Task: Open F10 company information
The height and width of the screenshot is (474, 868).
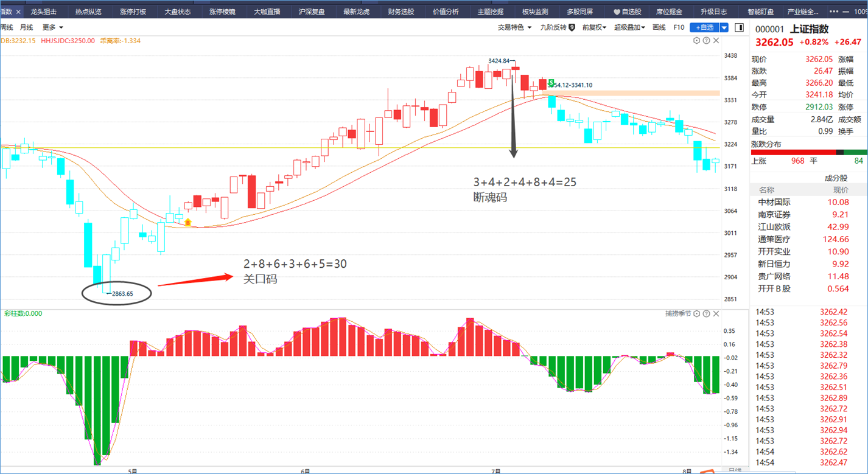Action: click(x=679, y=27)
